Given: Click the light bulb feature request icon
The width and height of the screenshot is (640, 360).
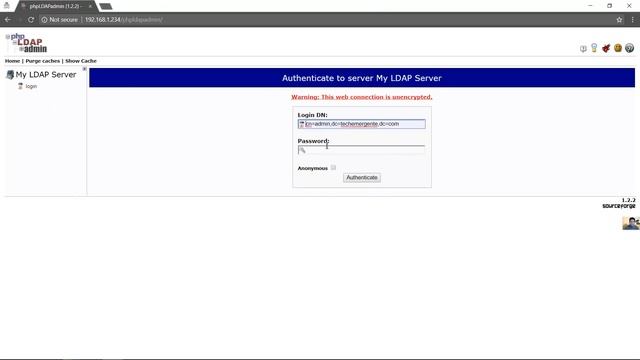Looking at the screenshot, I should (x=594, y=48).
